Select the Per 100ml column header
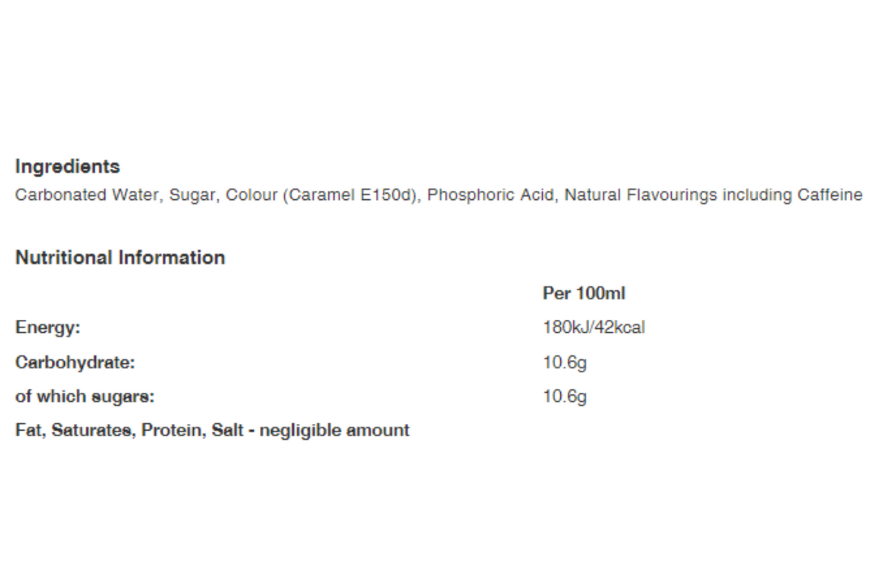Image resolution: width=883 pixels, height=588 pixels. (584, 294)
